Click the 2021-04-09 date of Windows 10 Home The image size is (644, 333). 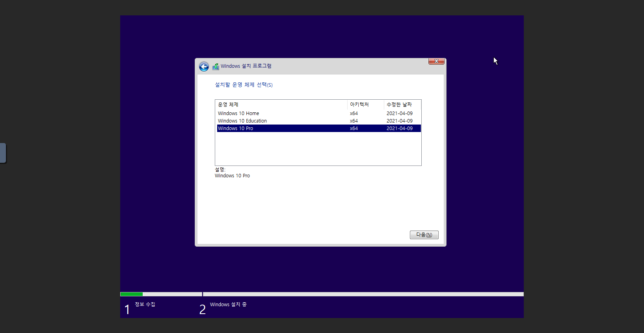(400, 113)
